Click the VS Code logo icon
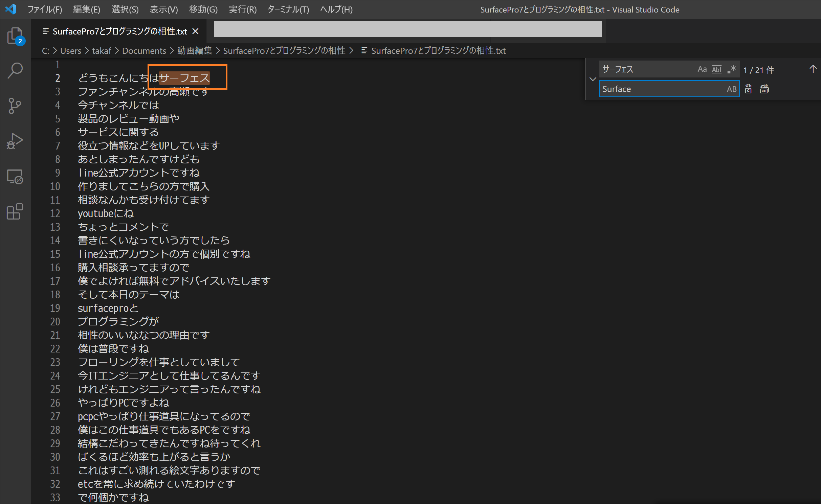Image resolution: width=821 pixels, height=504 pixels. click(x=10, y=9)
